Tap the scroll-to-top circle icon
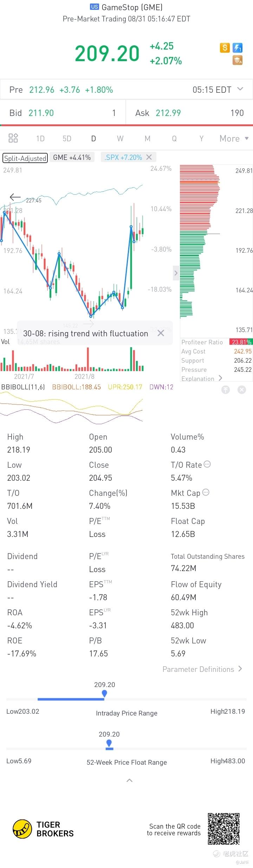 (226, 389)
